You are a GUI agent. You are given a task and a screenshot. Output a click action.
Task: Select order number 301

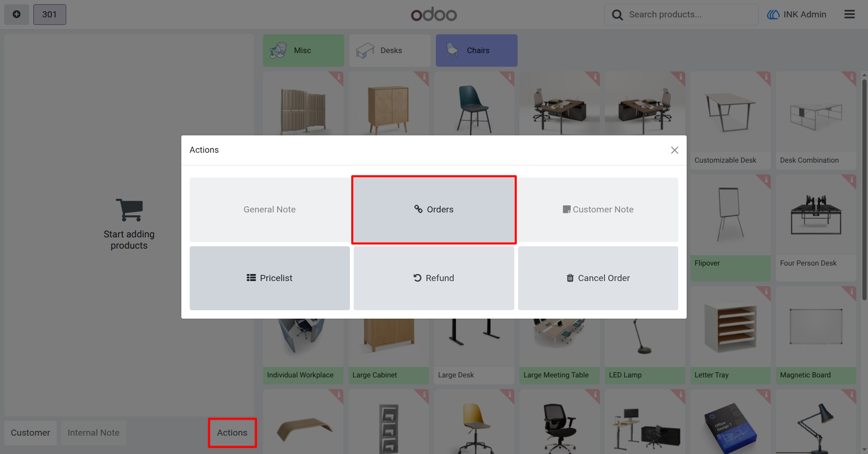[x=49, y=15]
